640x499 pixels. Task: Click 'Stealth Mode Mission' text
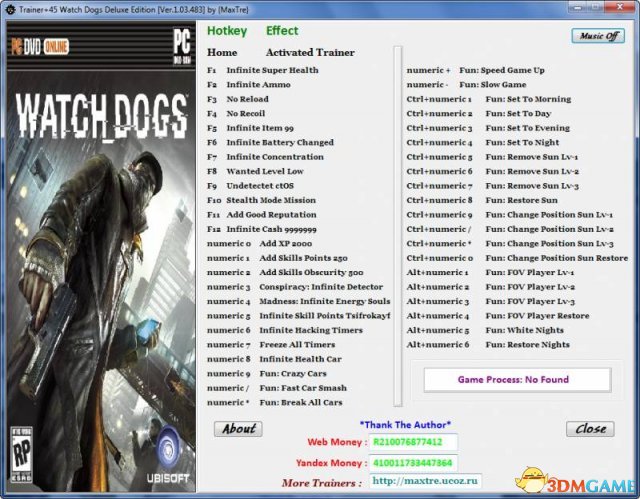click(271, 200)
